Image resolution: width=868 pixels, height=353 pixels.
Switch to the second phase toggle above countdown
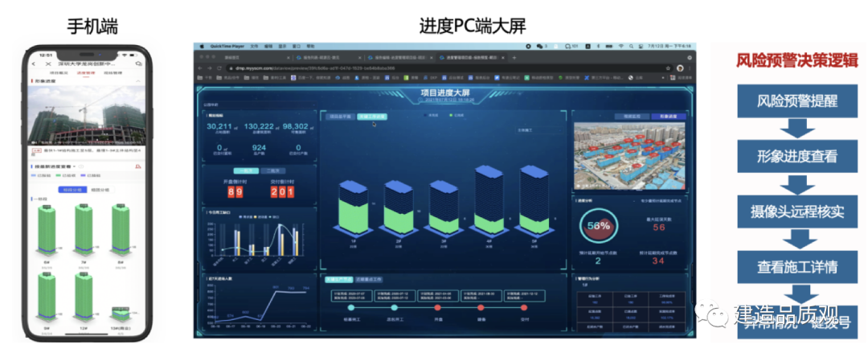272,170
